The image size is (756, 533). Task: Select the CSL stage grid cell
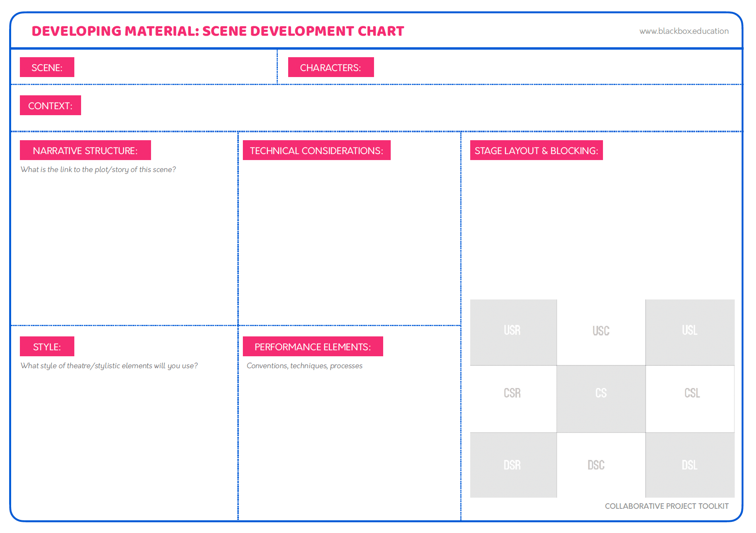click(x=690, y=399)
